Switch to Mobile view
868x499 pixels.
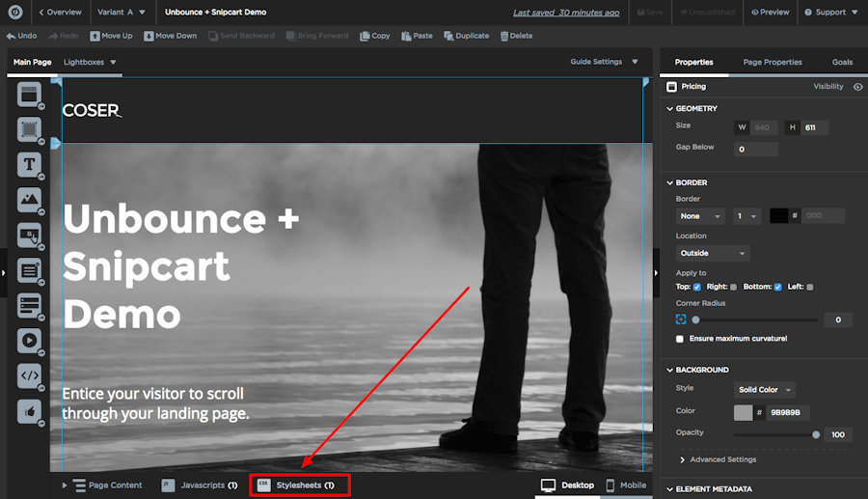[x=626, y=485]
